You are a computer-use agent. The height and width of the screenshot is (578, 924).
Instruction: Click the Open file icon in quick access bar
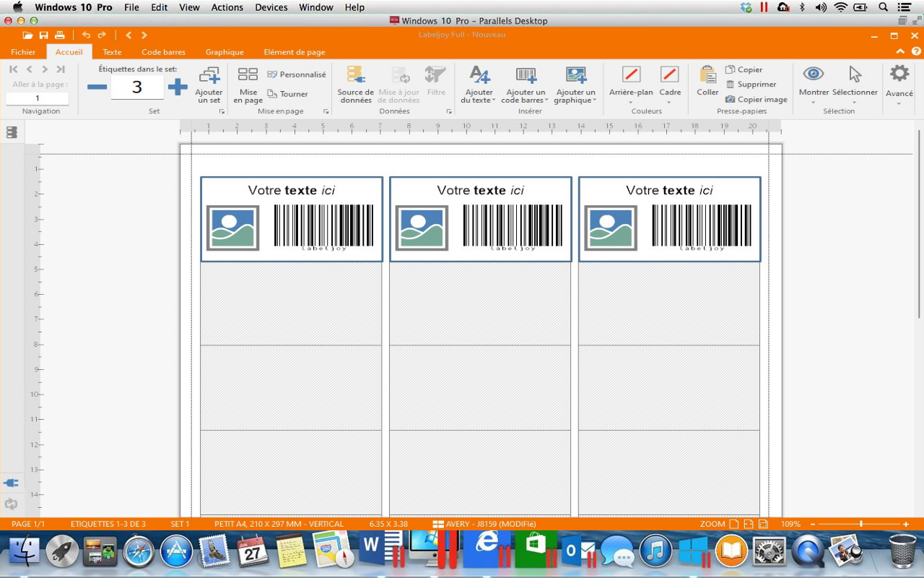click(x=27, y=35)
